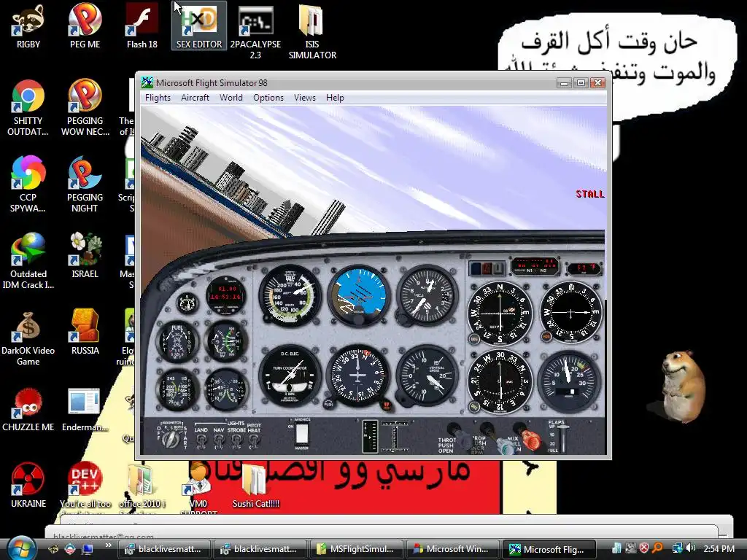Click the VOR 2 gauge in the lower row

500,382
